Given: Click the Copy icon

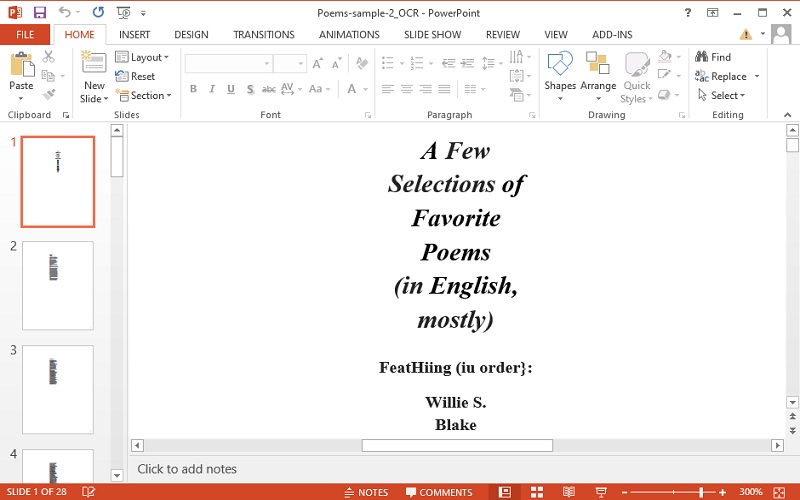Looking at the screenshot, I should (x=48, y=76).
